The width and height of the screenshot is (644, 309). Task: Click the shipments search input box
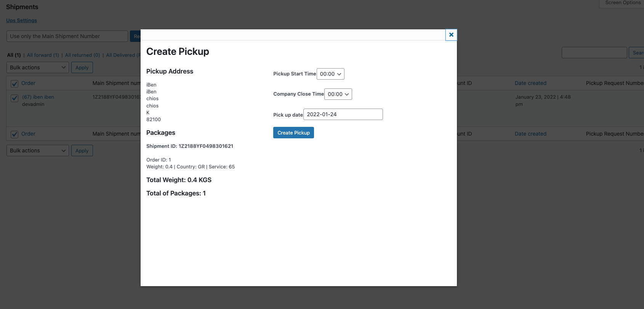(x=594, y=53)
